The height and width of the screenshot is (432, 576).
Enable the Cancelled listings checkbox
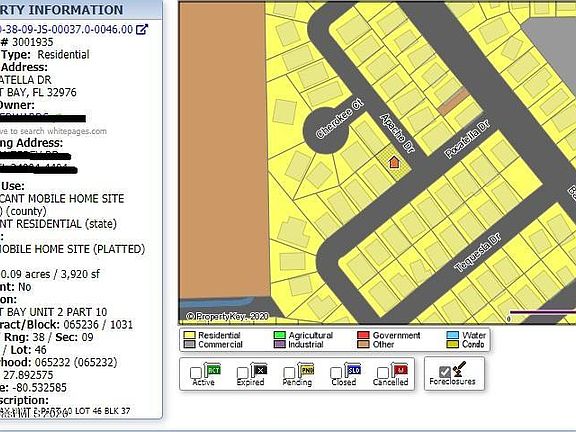[382, 373]
